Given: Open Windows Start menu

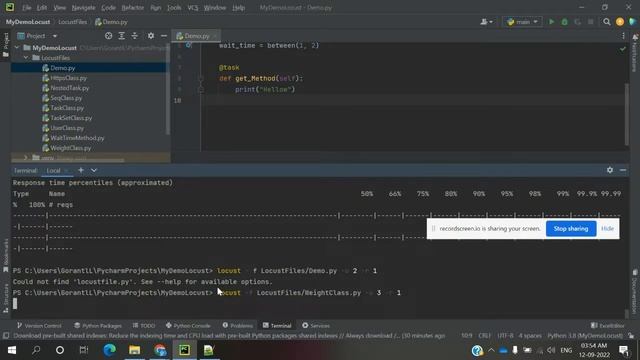Looking at the screenshot, I should [x=12, y=350].
